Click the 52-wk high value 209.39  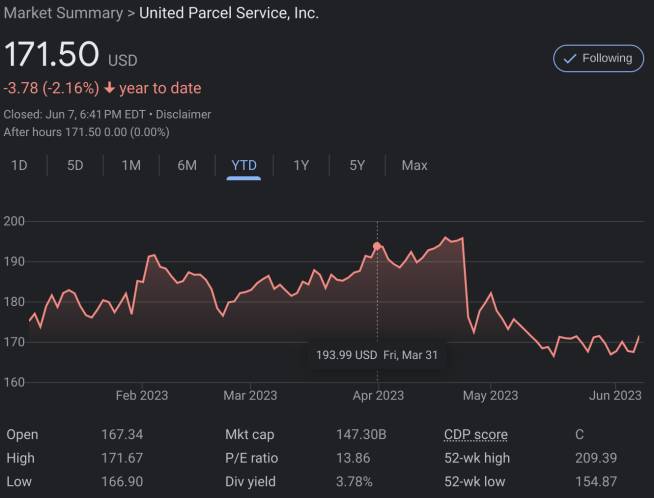596,458
